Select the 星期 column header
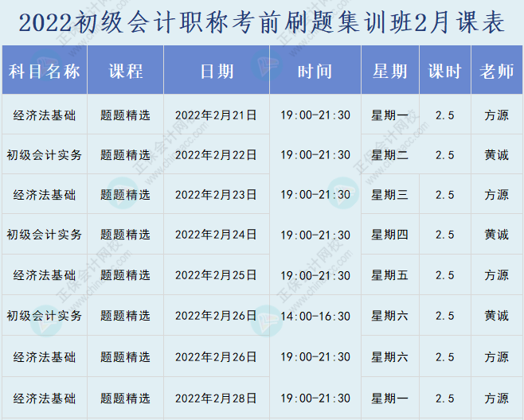Image resolution: width=524 pixels, height=420 pixels. (390, 72)
